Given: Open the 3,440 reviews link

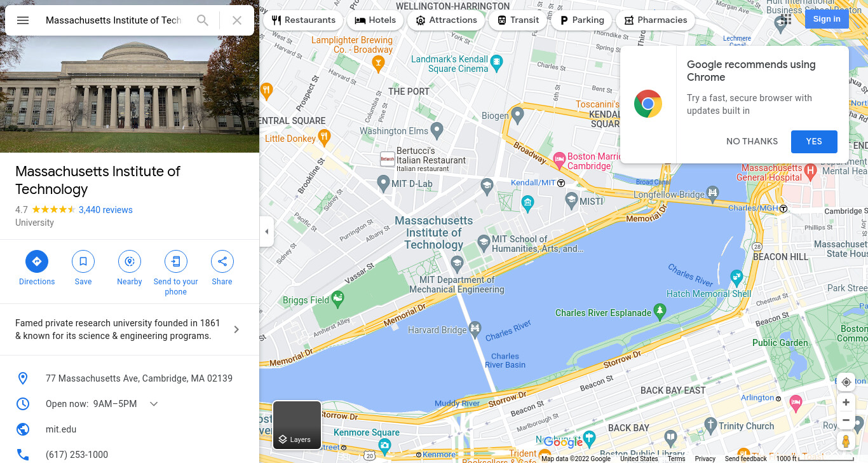Looking at the screenshot, I should pyautogui.click(x=105, y=210).
